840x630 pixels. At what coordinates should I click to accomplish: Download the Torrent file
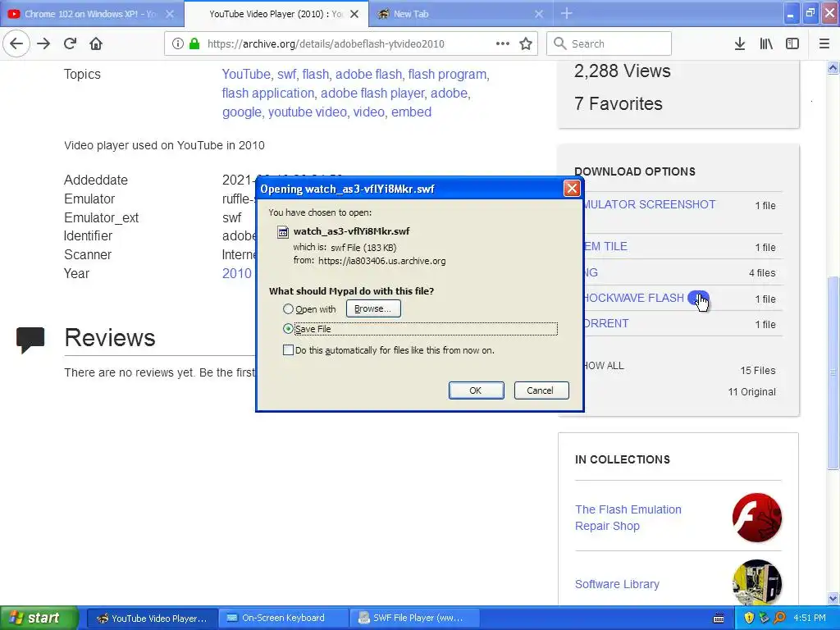click(606, 323)
